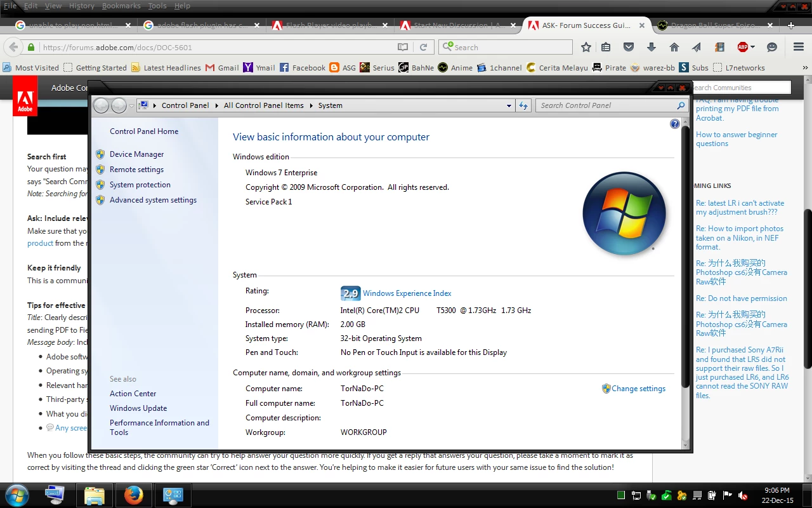Open the Adblock Plus dropdown arrow

point(753,47)
